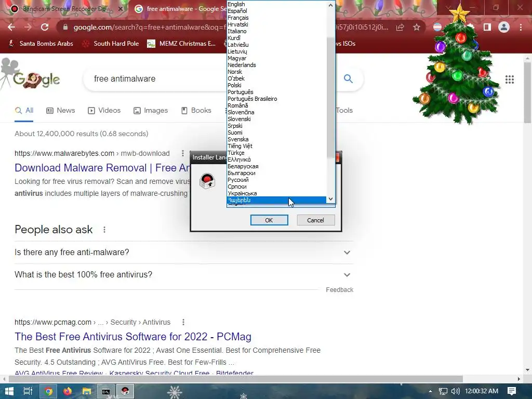Switch to News results

tap(60, 111)
